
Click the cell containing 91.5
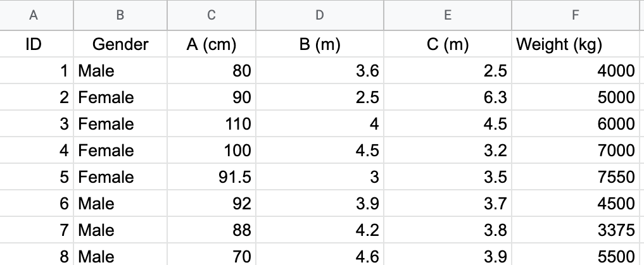point(212,177)
